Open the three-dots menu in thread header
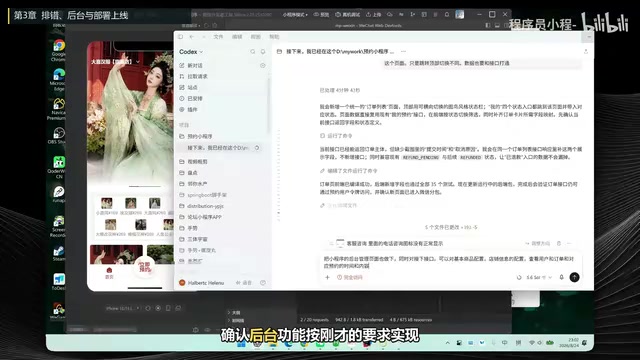This screenshot has height=360, width=640. point(403,51)
